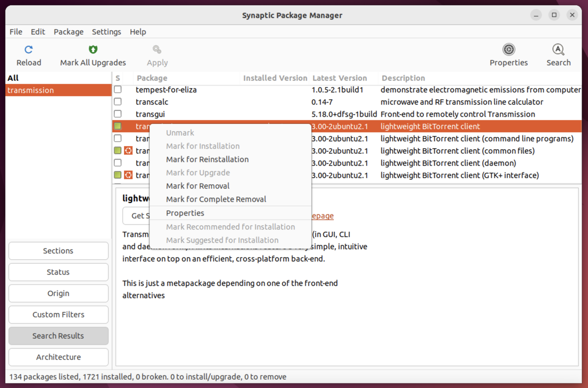Click the Status filter button
Screen dimensions: 588x388
(x=58, y=272)
